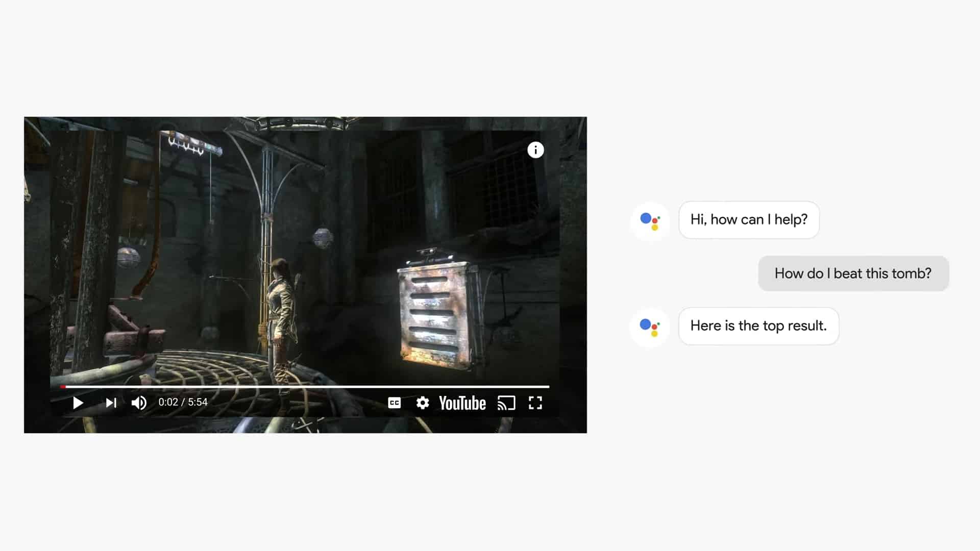Skip to the next video
The height and width of the screenshot is (551, 980).
tap(111, 403)
